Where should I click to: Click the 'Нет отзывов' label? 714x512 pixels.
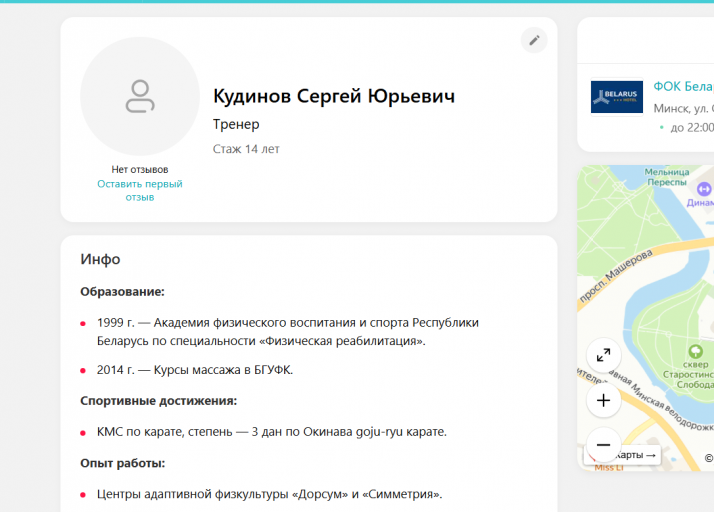tap(140, 169)
